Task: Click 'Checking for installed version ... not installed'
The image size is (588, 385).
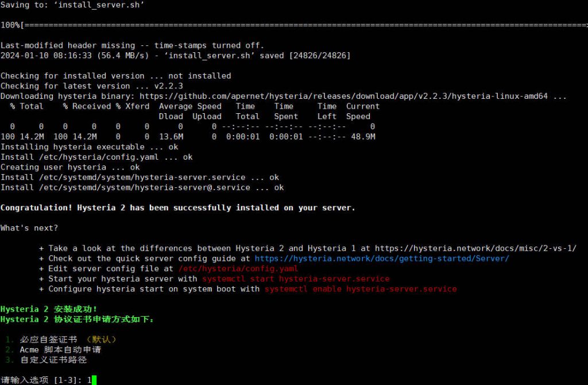Action: click(x=116, y=76)
